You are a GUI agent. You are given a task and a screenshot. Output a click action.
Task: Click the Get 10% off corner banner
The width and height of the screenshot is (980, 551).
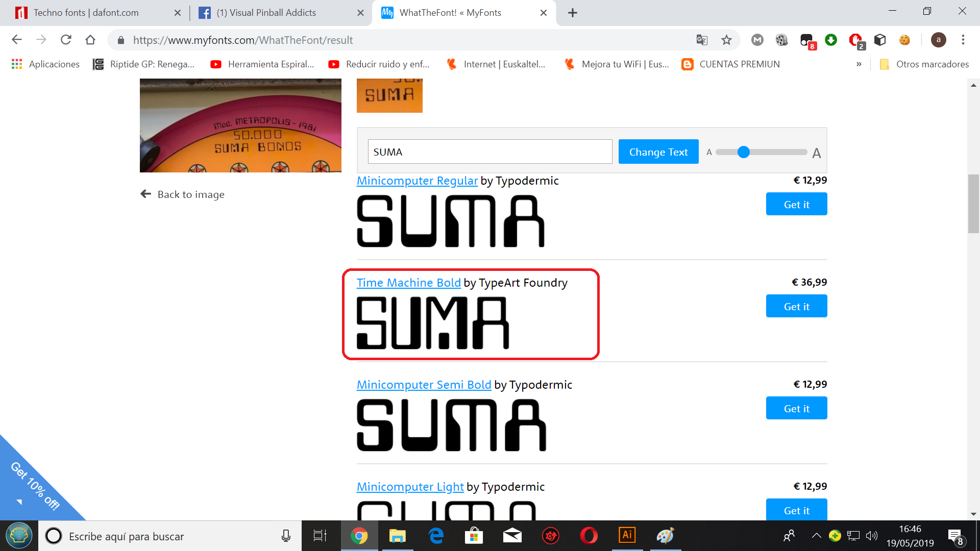tap(35, 486)
